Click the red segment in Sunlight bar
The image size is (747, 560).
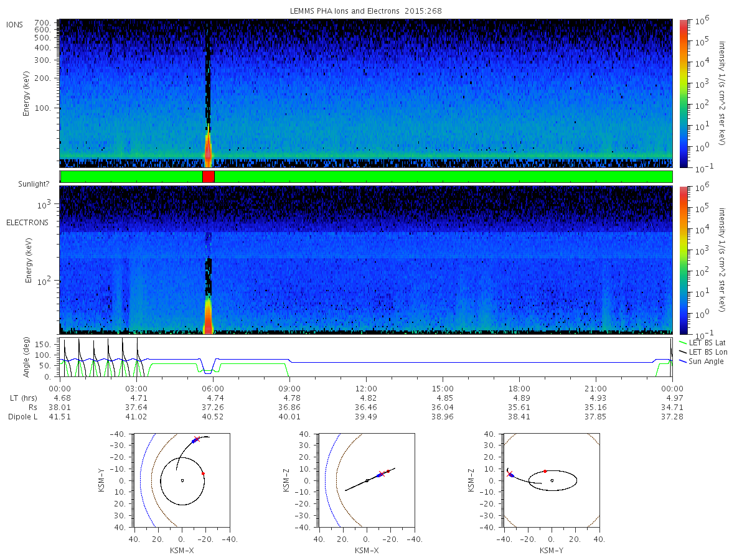(x=209, y=177)
